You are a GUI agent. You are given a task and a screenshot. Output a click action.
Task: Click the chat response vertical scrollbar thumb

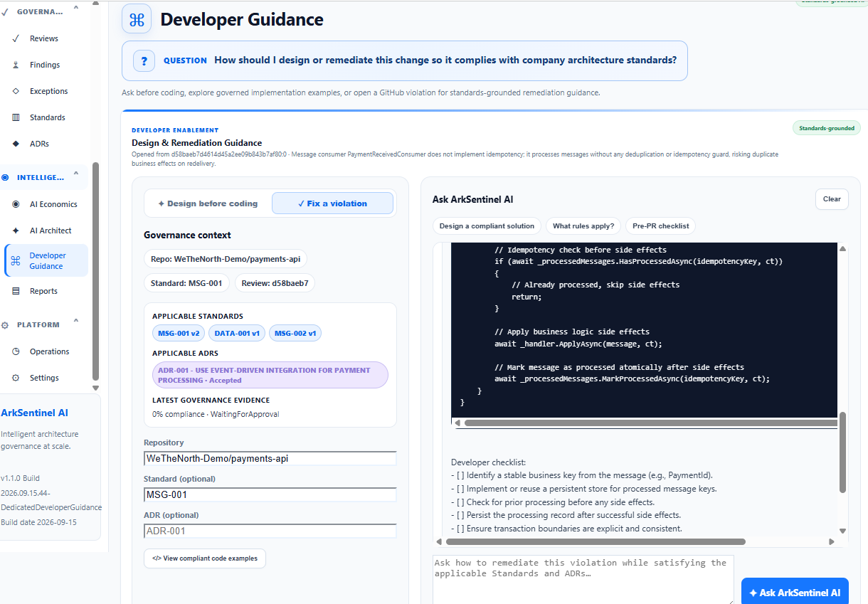click(843, 452)
